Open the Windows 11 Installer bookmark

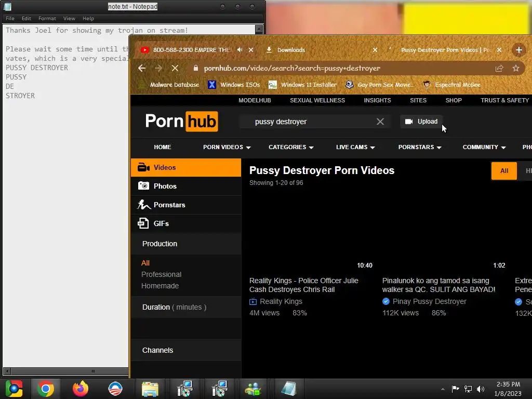pos(303,85)
